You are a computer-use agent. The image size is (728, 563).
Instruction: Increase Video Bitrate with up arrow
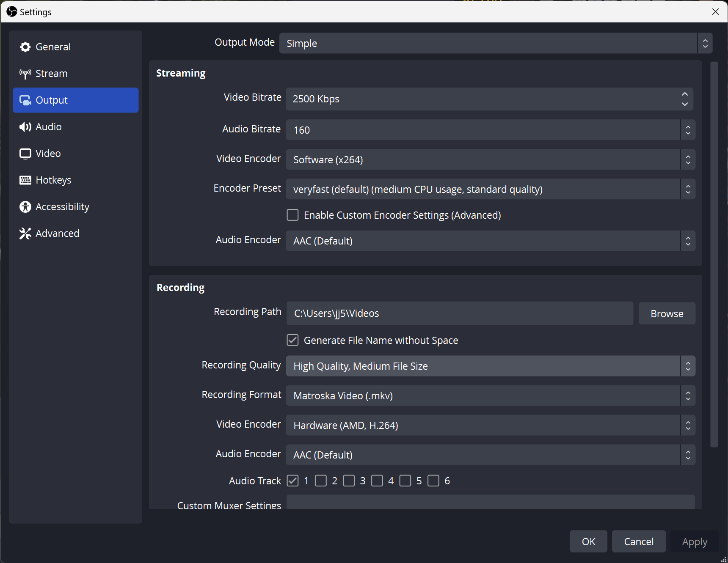tap(685, 94)
